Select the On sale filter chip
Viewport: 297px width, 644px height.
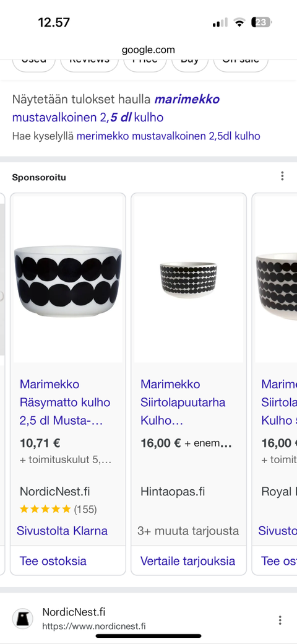pyautogui.click(x=241, y=61)
